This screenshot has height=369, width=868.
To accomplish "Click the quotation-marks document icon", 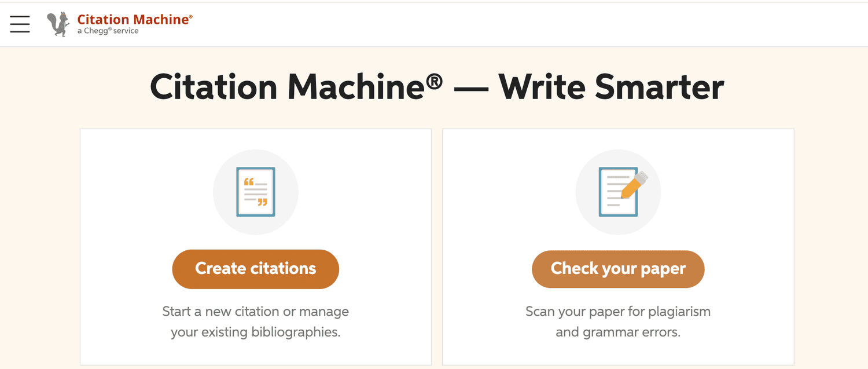I will tap(256, 192).
